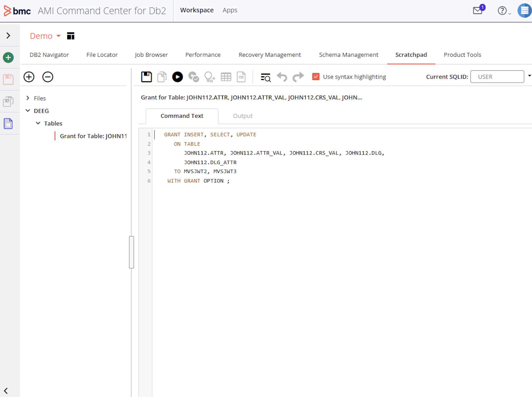
Task: Click the Undo arrow icon
Action: pos(282,77)
